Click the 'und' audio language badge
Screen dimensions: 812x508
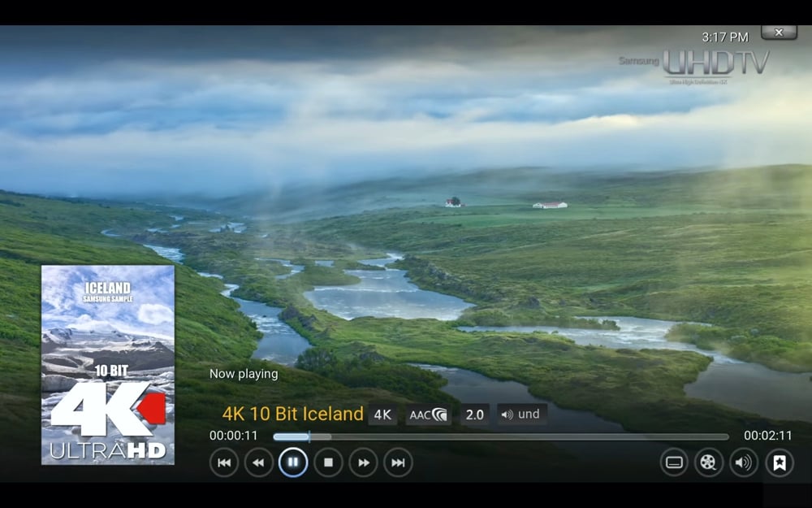[x=522, y=415]
